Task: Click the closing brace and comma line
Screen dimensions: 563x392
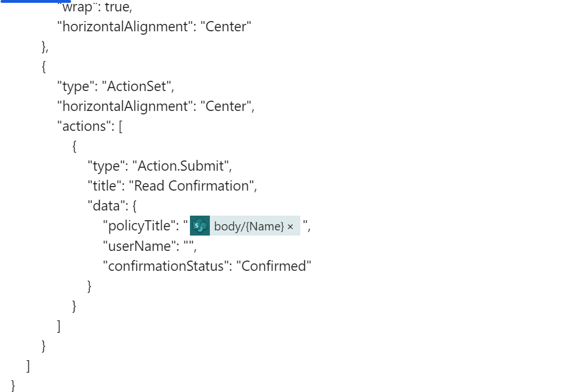Action: [x=45, y=47]
